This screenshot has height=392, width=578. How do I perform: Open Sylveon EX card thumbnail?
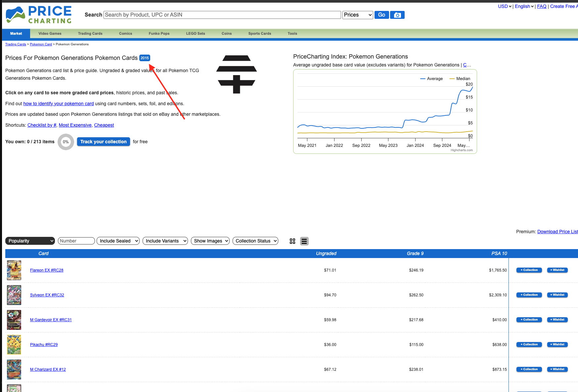14,295
